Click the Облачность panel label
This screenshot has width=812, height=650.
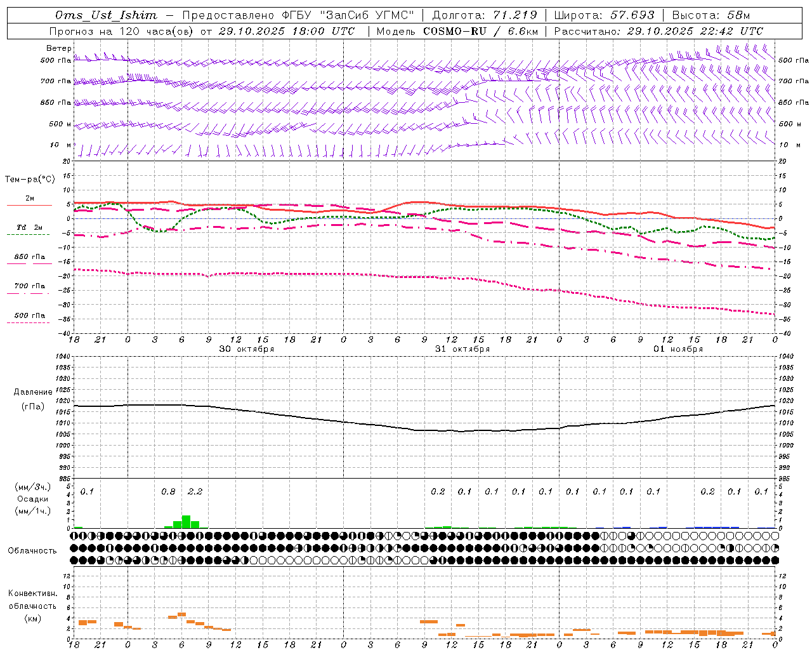pyautogui.click(x=32, y=551)
